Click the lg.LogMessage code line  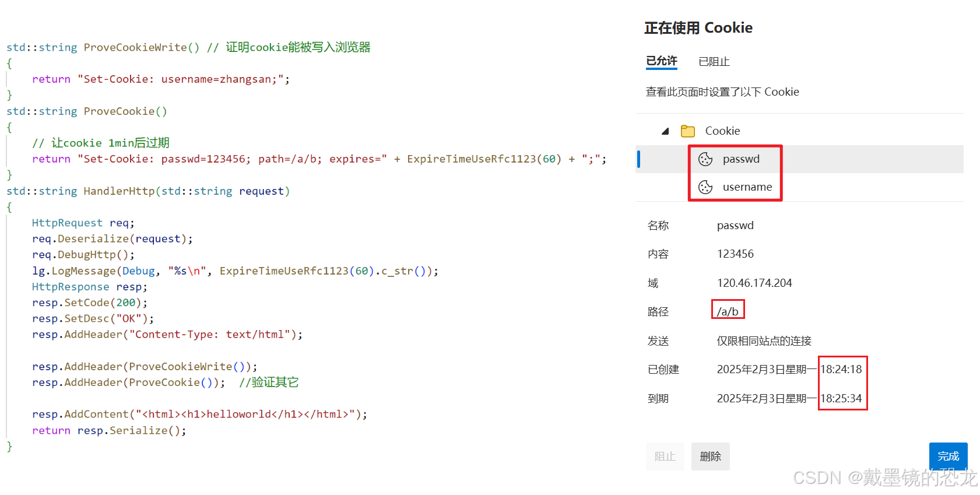pos(236,271)
